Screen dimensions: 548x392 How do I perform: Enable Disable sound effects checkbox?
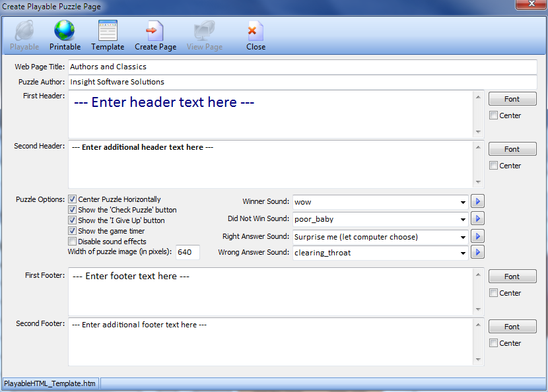point(73,242)
